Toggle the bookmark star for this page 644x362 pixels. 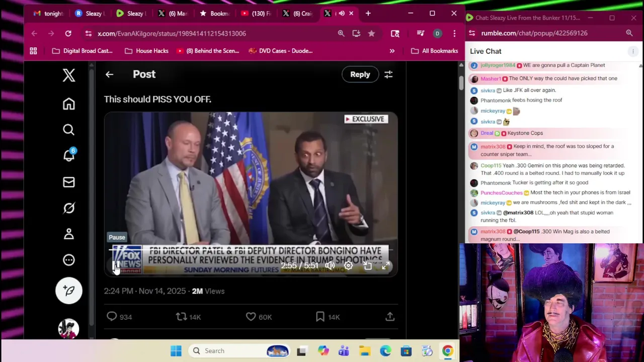coord(371,33)
